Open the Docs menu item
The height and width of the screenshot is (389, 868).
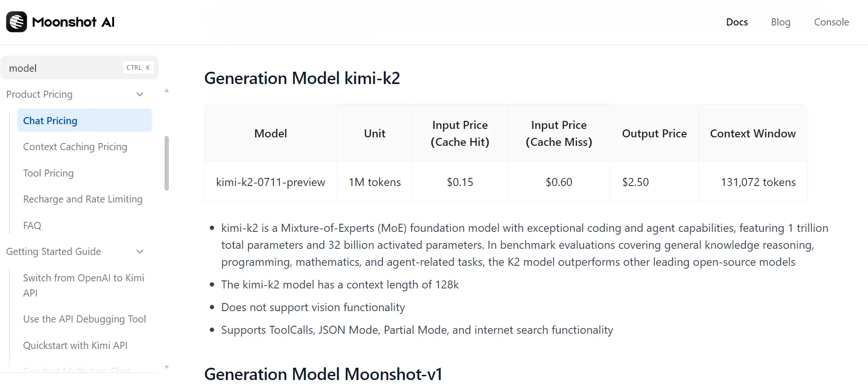click(x=736, y=22)
